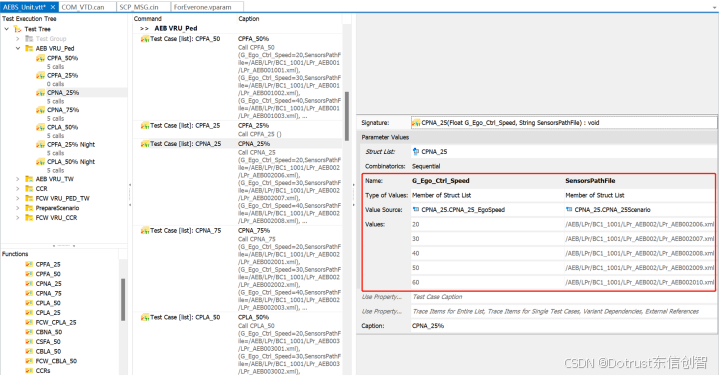Click the FCW VRU_PED_TW folder icon
The height and width of the screenshot is (376, 719).
click(29, 198)
